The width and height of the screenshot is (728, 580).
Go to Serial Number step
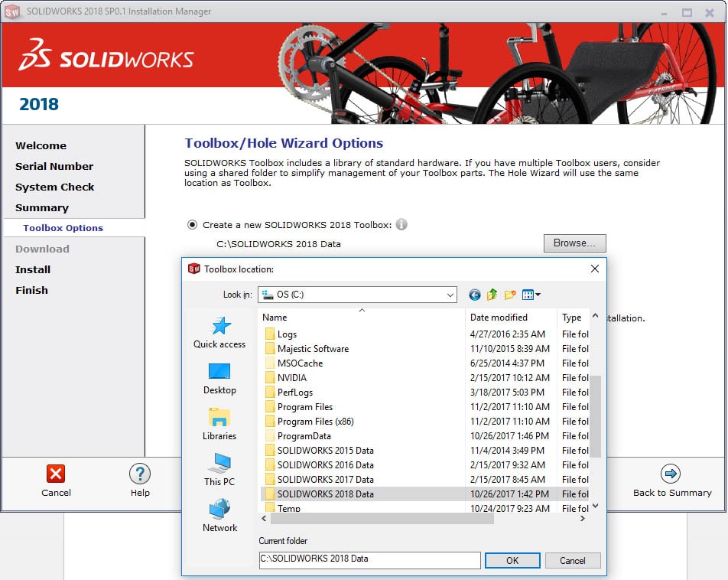(x=54, y=166)
